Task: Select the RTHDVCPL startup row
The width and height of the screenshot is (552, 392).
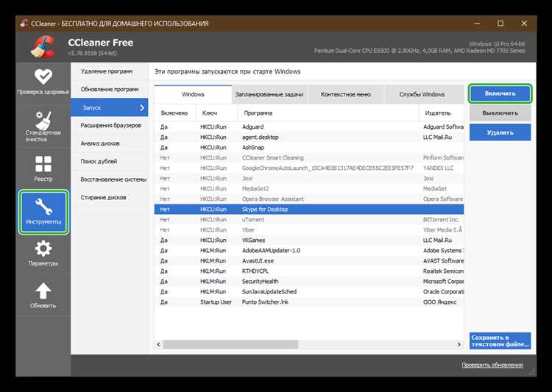Action: point(309,271)
